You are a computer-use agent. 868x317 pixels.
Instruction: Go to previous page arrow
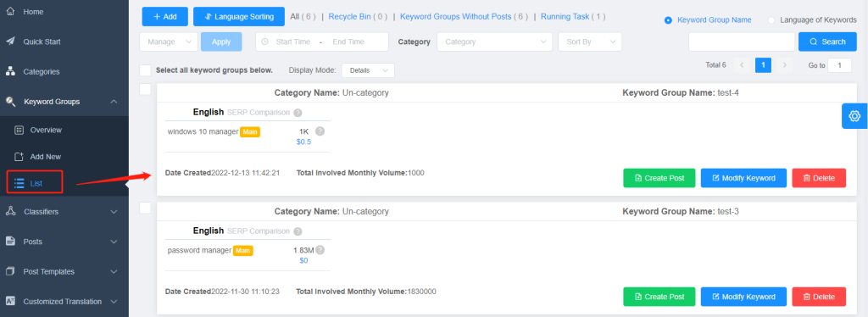(x=743, y=65)
